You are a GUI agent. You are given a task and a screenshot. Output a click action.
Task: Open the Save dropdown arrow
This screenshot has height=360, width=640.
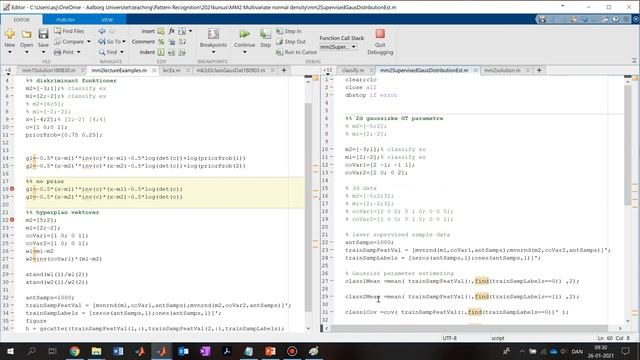[x=43, y=52]
